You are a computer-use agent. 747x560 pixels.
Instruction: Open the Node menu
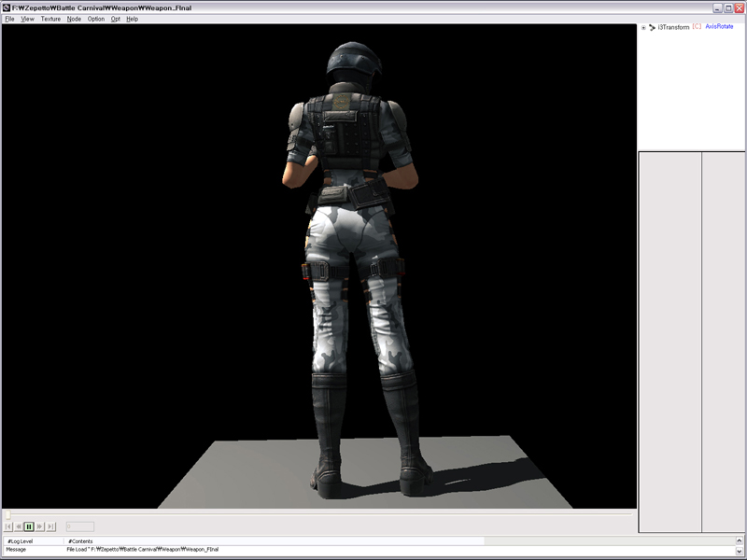coord(74,19)
